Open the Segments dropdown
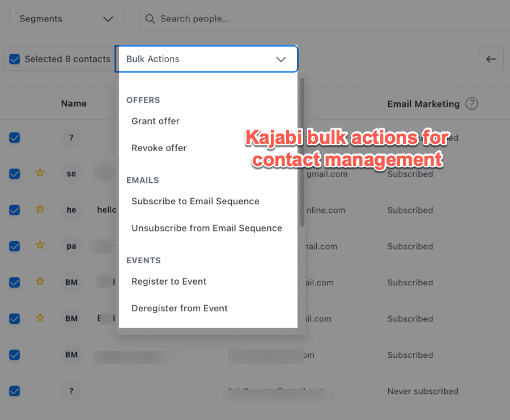Viewport: 510px width, 420px height. tap(67, 19)
